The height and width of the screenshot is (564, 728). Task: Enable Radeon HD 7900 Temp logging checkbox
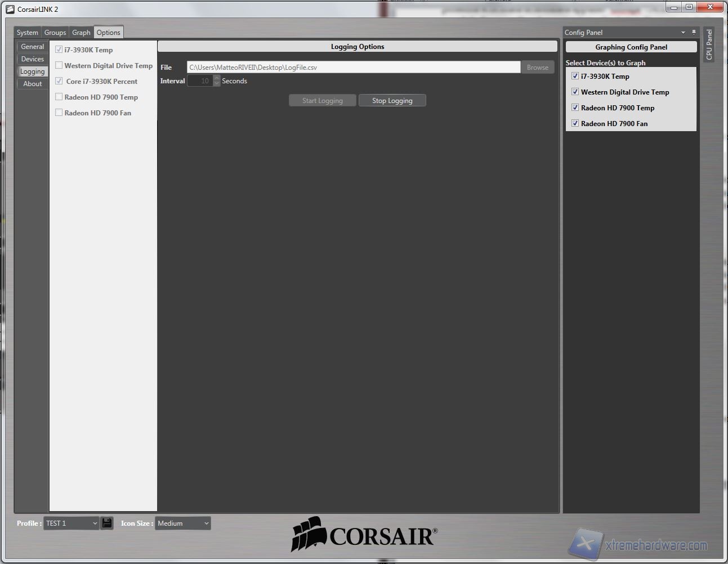59,97
